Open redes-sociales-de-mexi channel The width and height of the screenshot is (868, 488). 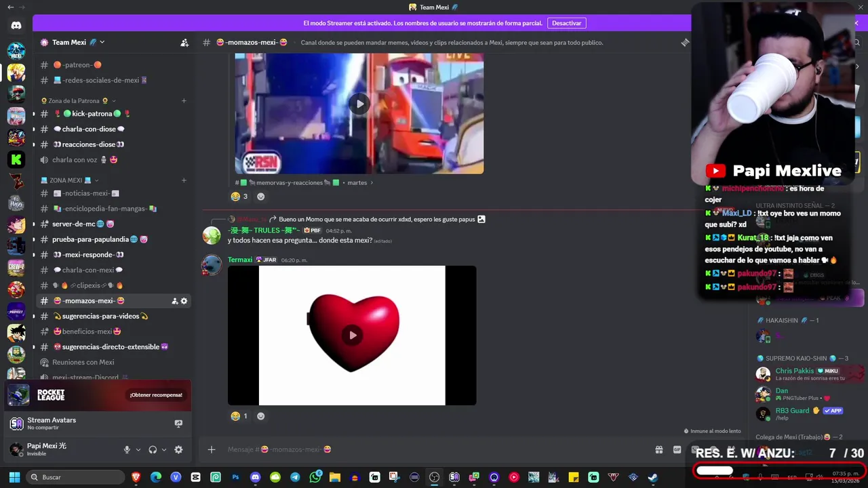pyautogui.click(x=113, y=80)
